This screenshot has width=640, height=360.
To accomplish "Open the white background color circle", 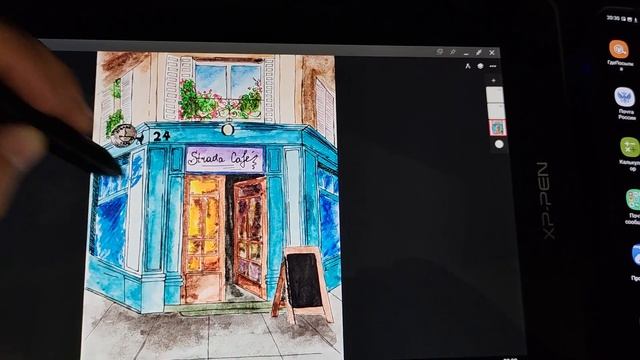I will coord(499,144).
